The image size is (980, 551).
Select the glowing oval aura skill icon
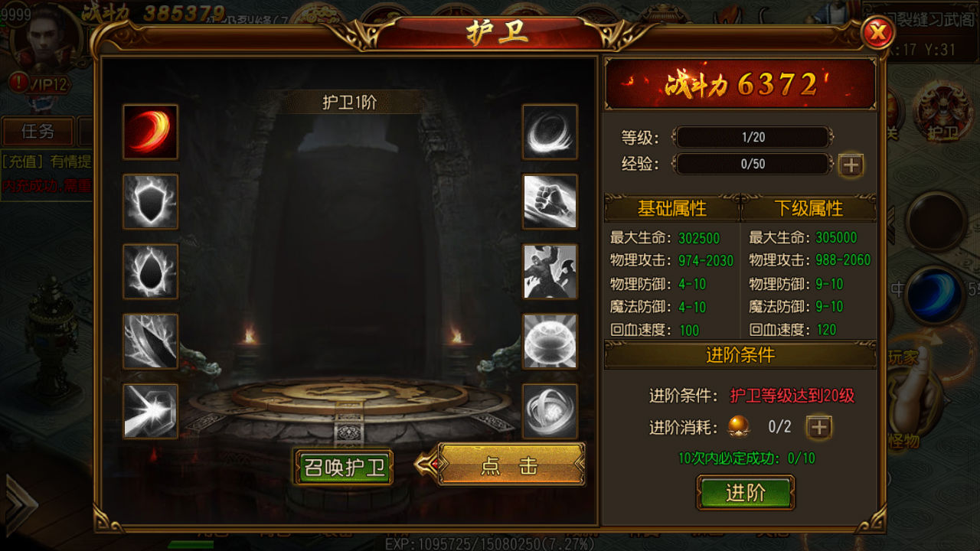[x=151, y=271]
